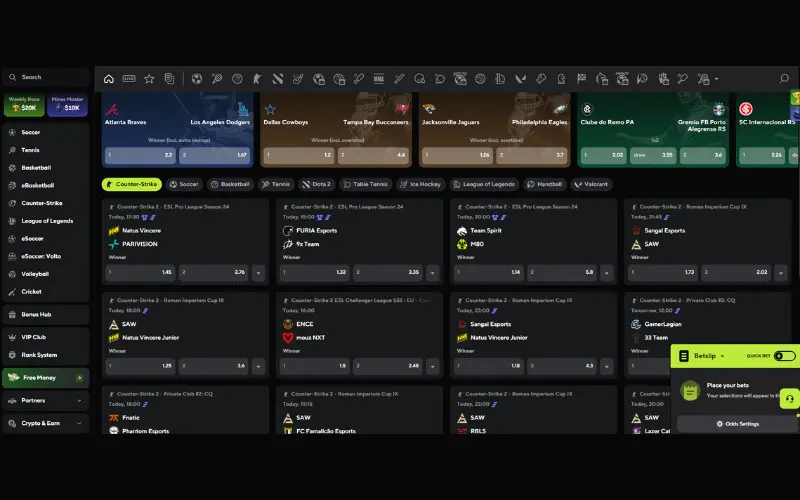Select the MMA icon in top toolbar
Screen dimensions: 800x500
click(x=379, y=79)
